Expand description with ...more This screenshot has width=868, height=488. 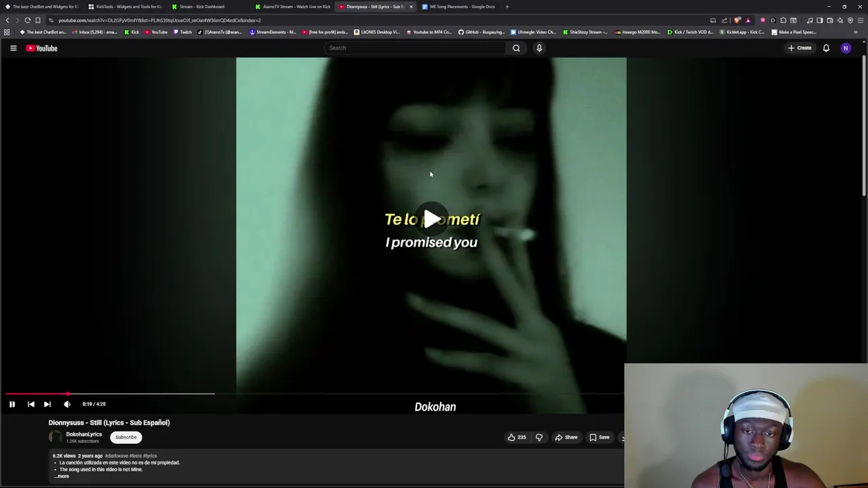[x=62, y=476]
